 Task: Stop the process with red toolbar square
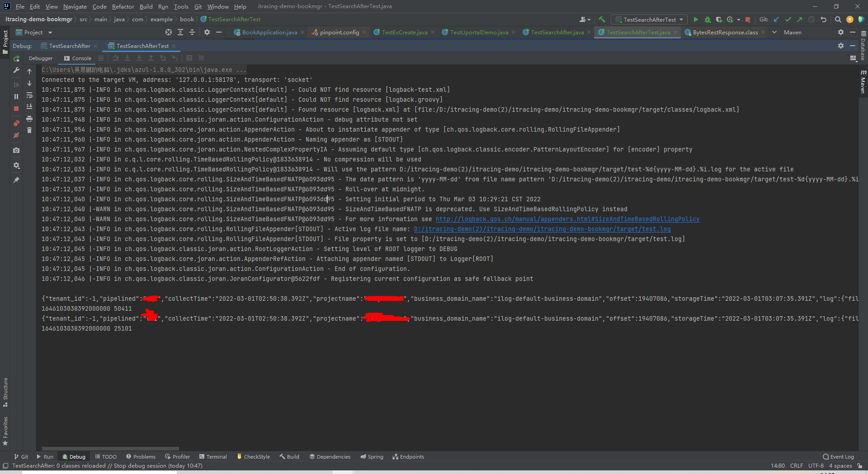coord(748,19)
